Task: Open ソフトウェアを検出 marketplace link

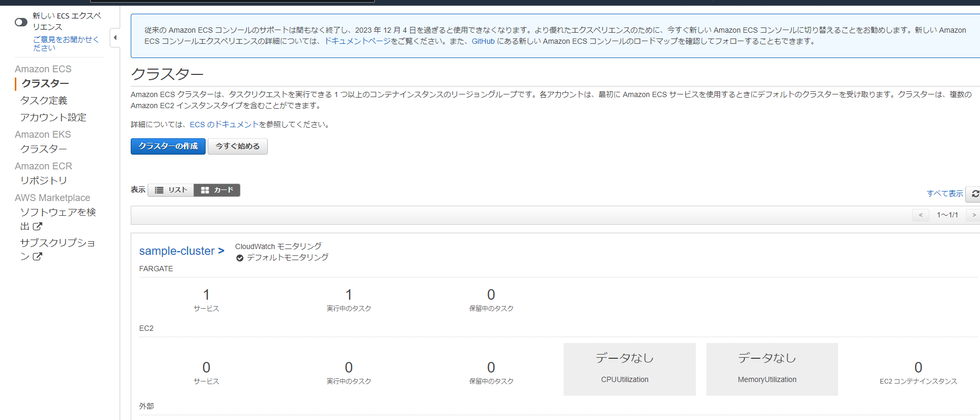Action: coord(58,219)
